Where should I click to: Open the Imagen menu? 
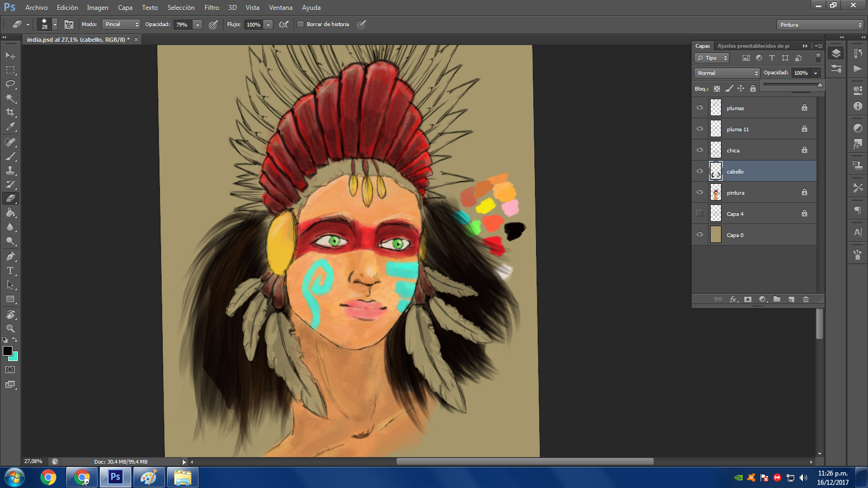[x=98, y=8]
